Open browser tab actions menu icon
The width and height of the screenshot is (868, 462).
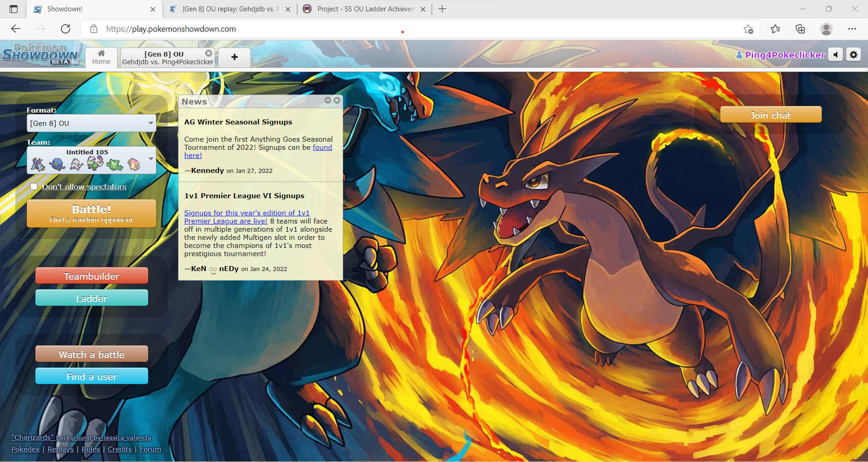(x=14, y=9)
